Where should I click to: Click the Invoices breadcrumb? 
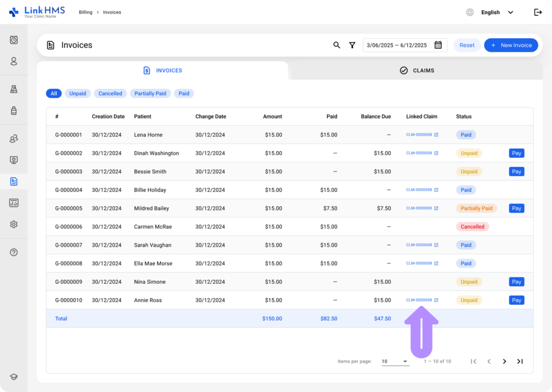(112, 12)
